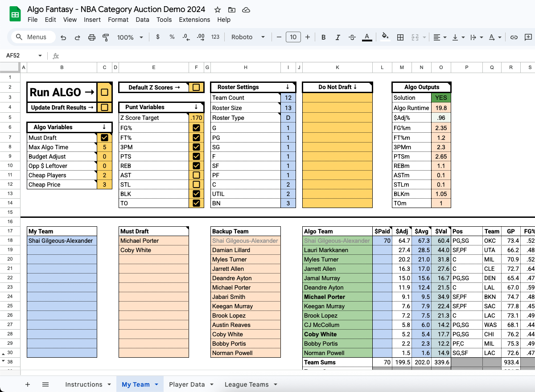Insert a link
The image size is (535, 392).
[x=514, y=37]
